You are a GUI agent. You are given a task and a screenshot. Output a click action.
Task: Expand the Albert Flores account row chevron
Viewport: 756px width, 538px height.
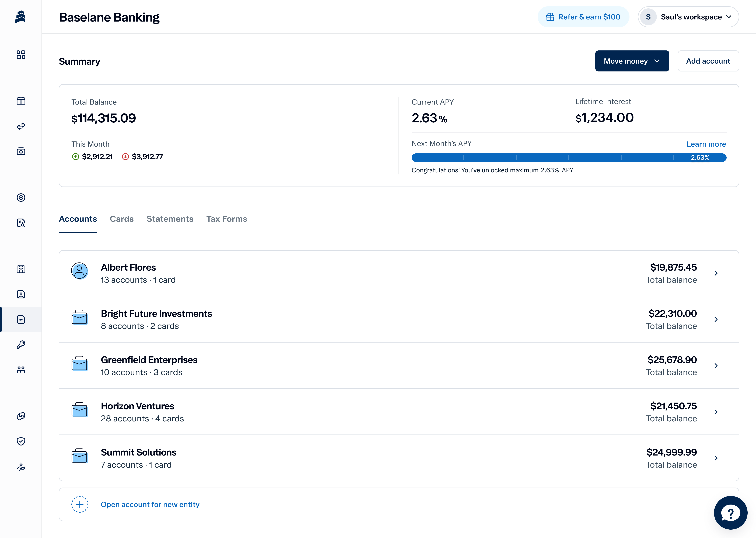[716, 273]
